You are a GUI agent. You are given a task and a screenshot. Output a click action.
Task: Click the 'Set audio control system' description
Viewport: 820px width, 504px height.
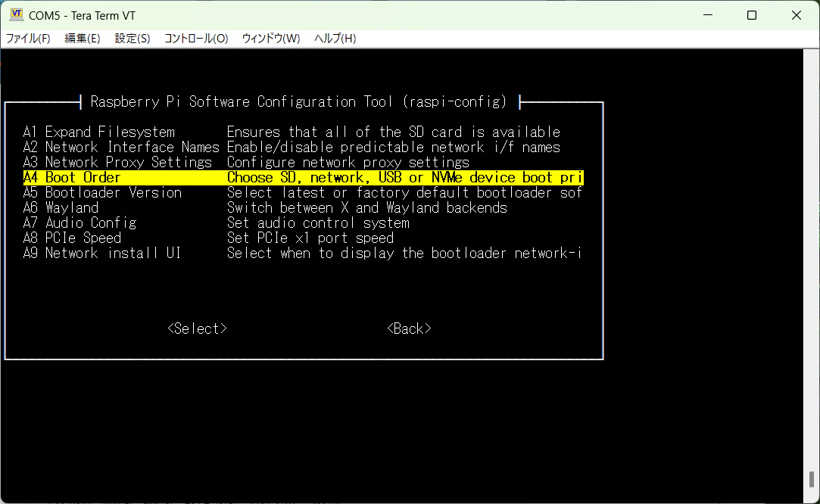[318, 222]
